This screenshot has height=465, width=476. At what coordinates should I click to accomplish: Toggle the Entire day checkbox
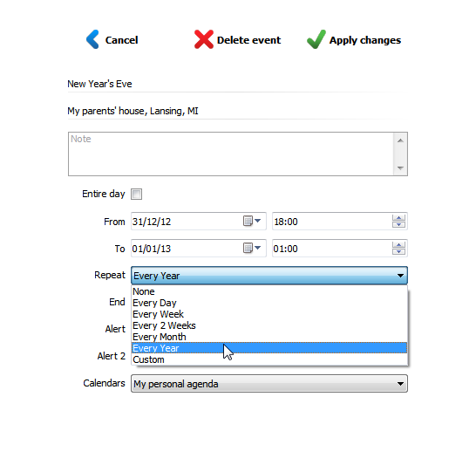point(136,194)
